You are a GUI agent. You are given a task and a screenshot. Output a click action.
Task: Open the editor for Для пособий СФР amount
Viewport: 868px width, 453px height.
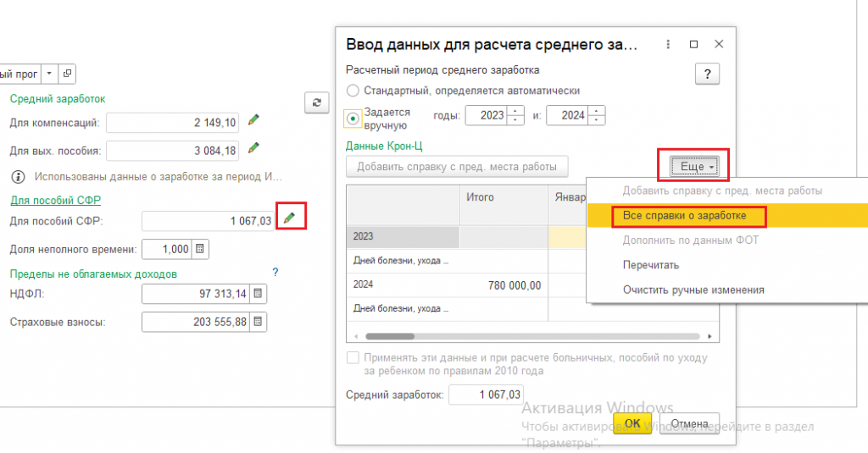289,218
